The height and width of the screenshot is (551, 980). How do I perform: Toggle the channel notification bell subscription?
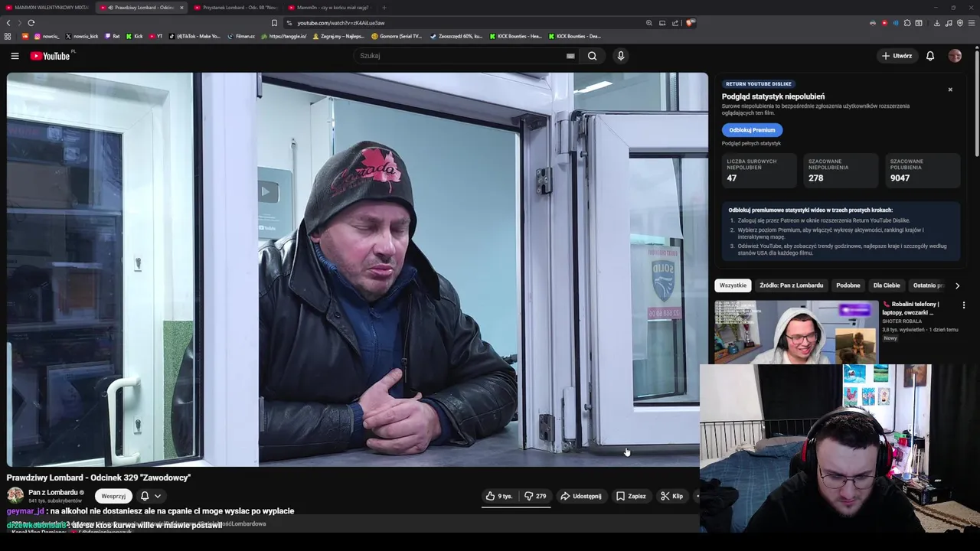click(144, 496)
